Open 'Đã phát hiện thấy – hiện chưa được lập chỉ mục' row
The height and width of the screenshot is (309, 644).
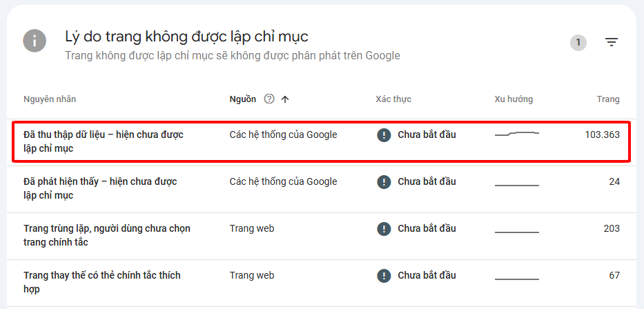[100, 188]
